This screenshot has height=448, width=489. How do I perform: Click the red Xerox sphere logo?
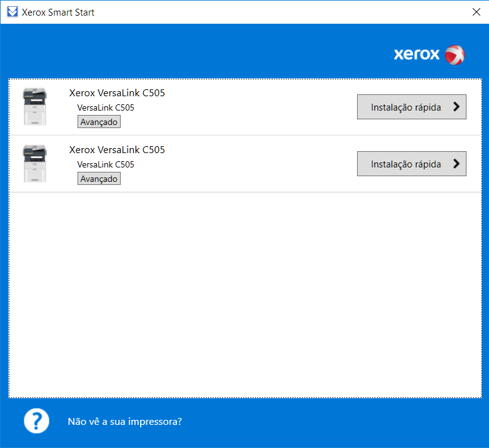point(455,54)
